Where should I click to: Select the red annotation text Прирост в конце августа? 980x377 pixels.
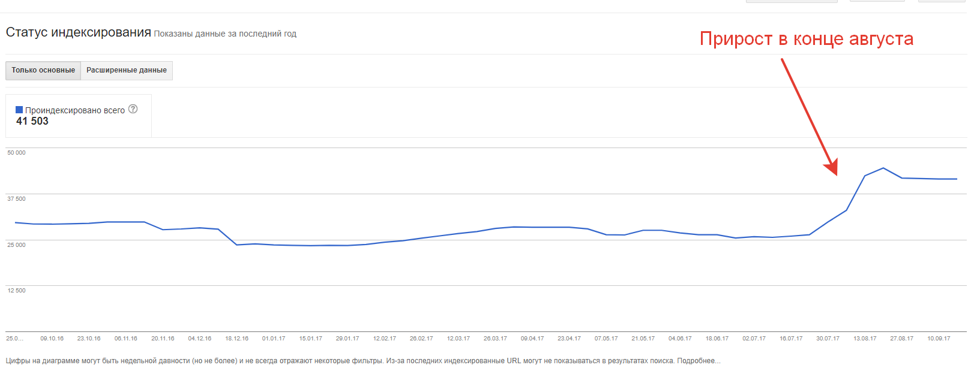pos(807,39)
